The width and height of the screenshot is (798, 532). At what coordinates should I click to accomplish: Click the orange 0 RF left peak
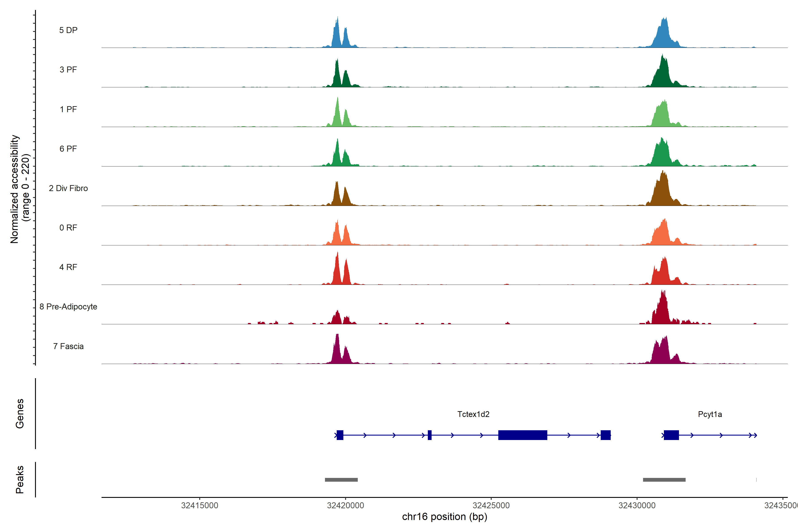click(x=337, y=236)
